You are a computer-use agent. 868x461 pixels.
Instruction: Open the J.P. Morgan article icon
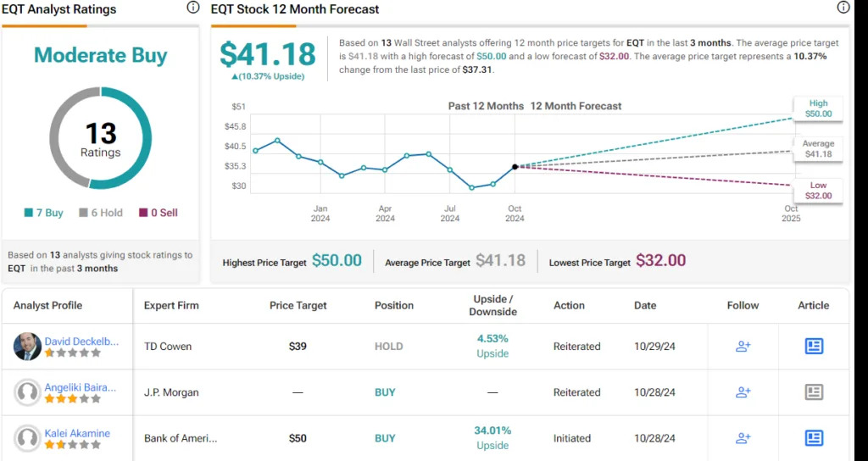pyautogui.click(x=814, y=392)
